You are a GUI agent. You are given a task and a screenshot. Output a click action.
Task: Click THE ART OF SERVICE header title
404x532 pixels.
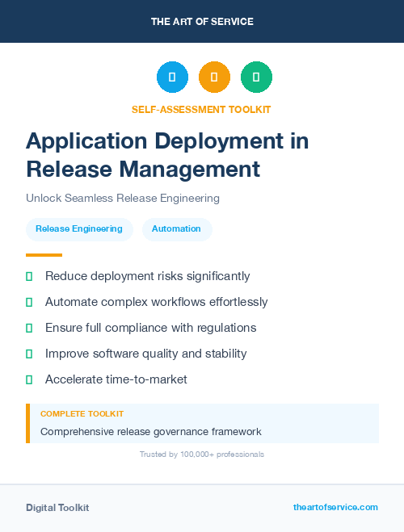click(202, 22)
